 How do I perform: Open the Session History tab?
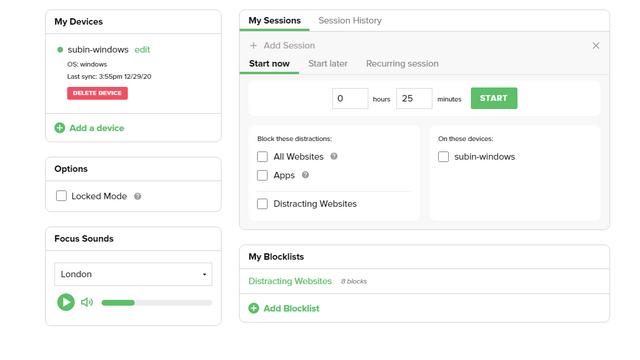click(350, 20)
